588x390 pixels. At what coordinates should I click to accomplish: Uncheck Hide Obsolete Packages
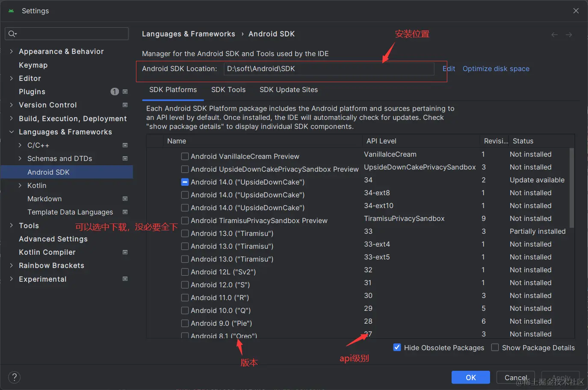click(397, 348)
